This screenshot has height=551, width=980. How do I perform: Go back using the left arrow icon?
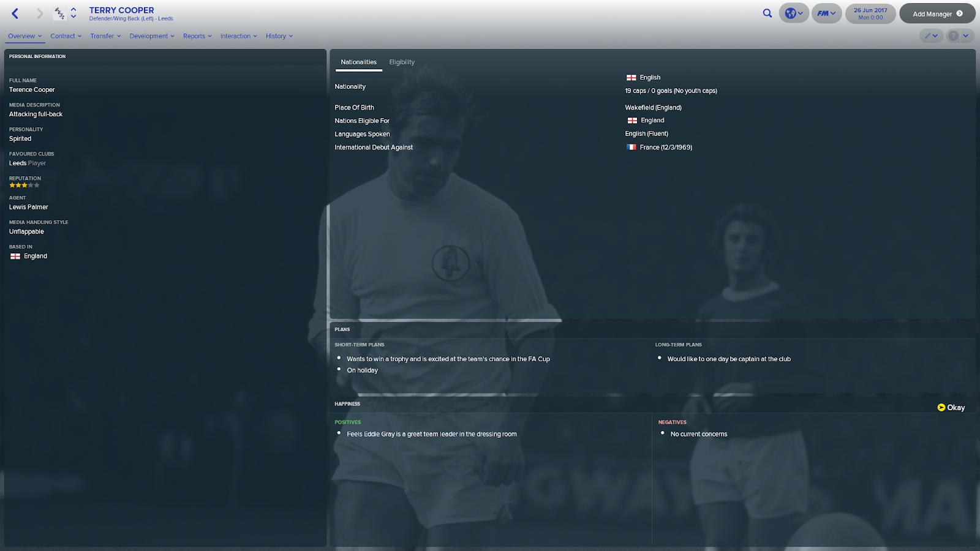click(15, 13)
